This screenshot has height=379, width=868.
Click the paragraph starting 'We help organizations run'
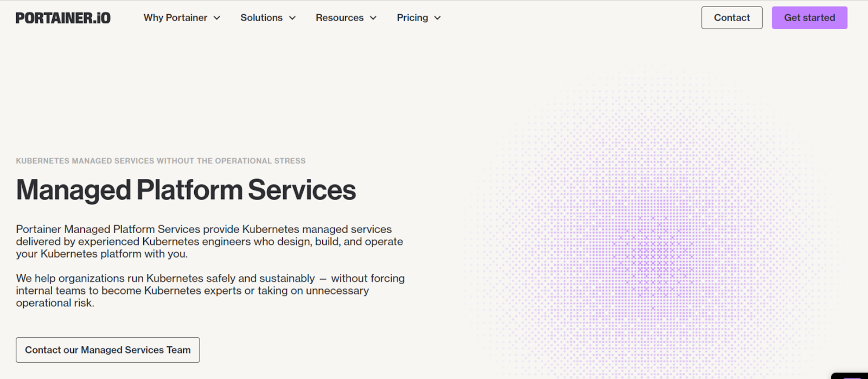210,291
